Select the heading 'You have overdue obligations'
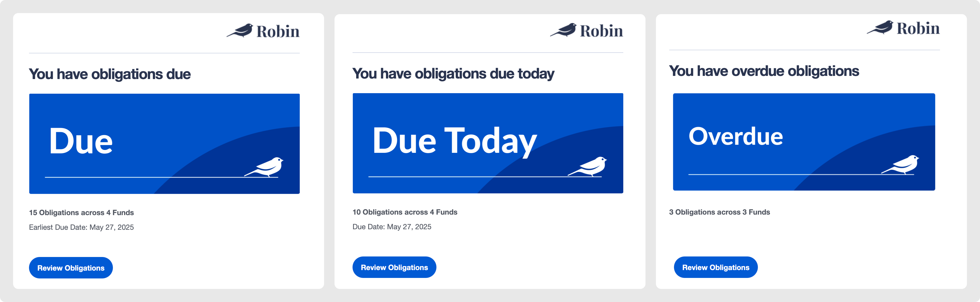 click(764, 71)
